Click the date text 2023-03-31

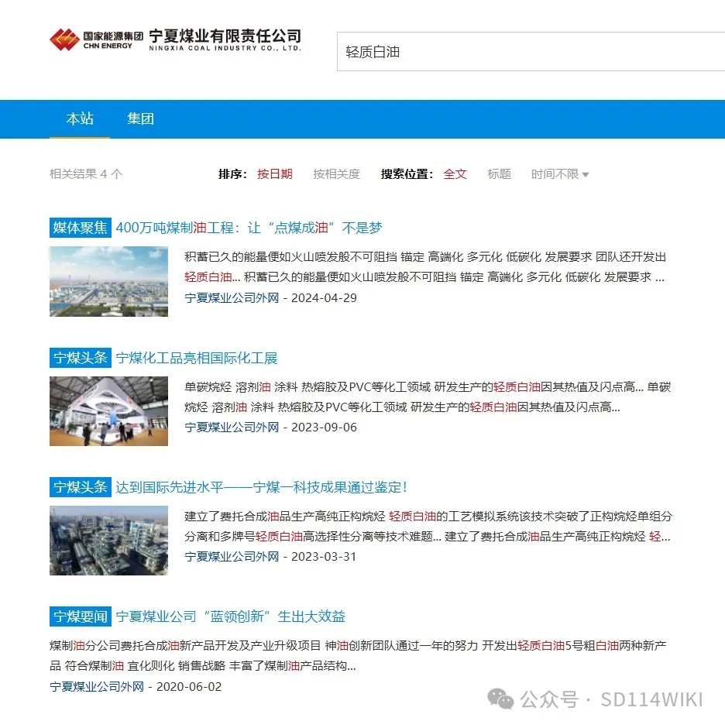tap(324, 556)
